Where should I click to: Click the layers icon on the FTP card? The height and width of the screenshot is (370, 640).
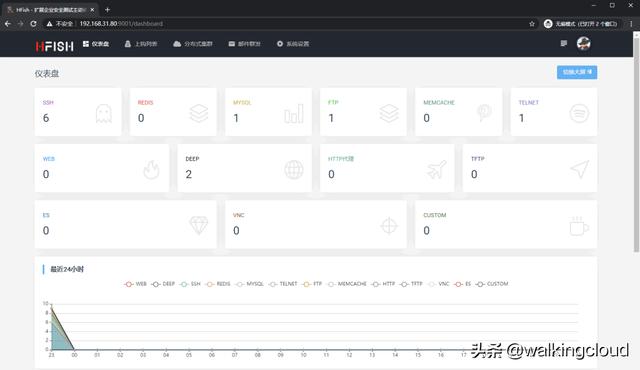389,113
